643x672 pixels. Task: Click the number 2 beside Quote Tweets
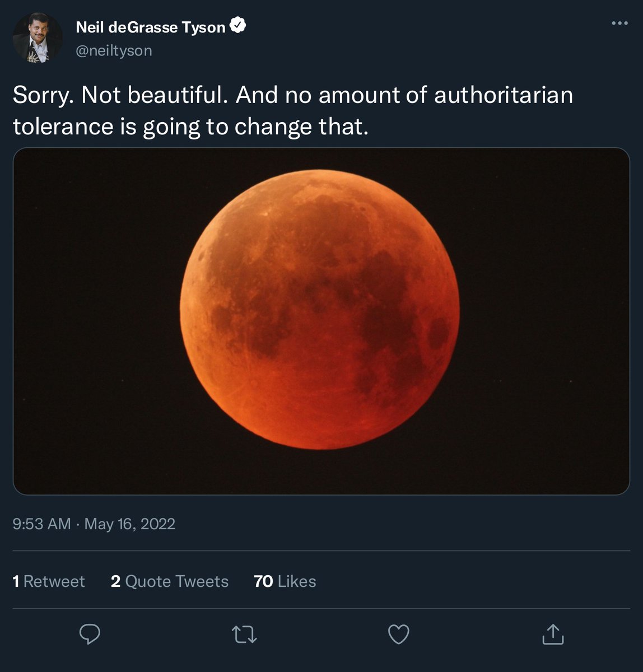click(x=116, y=581)
